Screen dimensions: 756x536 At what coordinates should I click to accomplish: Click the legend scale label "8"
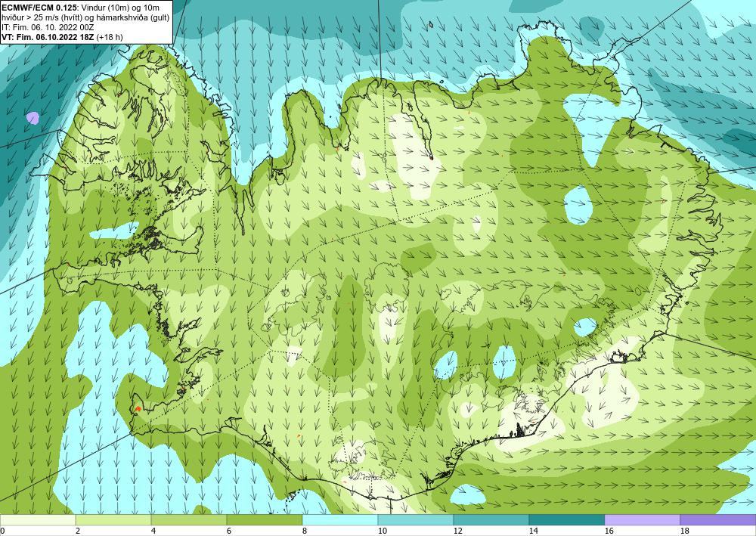[305, 531]
